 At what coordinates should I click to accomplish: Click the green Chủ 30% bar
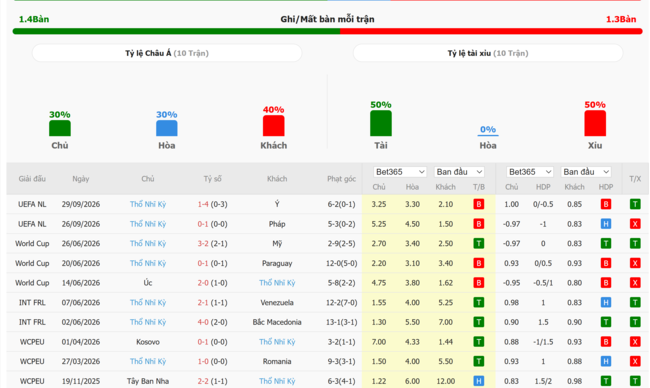coord(60,128)
